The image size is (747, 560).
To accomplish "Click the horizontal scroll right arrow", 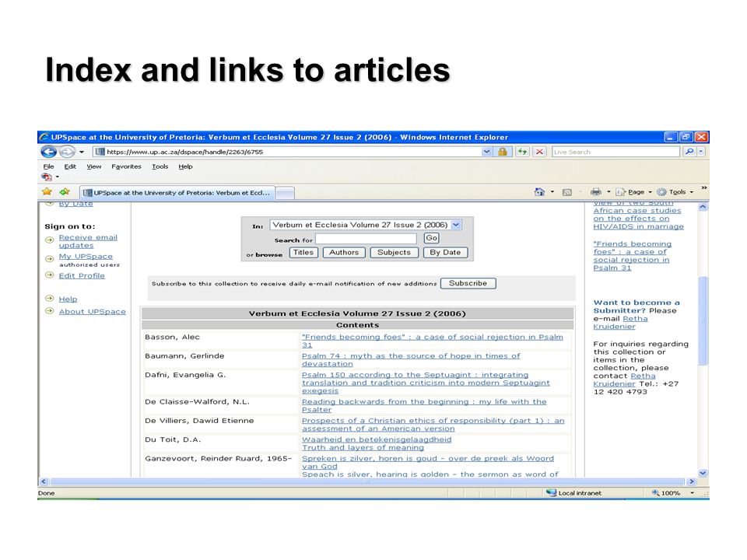I will tap(692, 481).
